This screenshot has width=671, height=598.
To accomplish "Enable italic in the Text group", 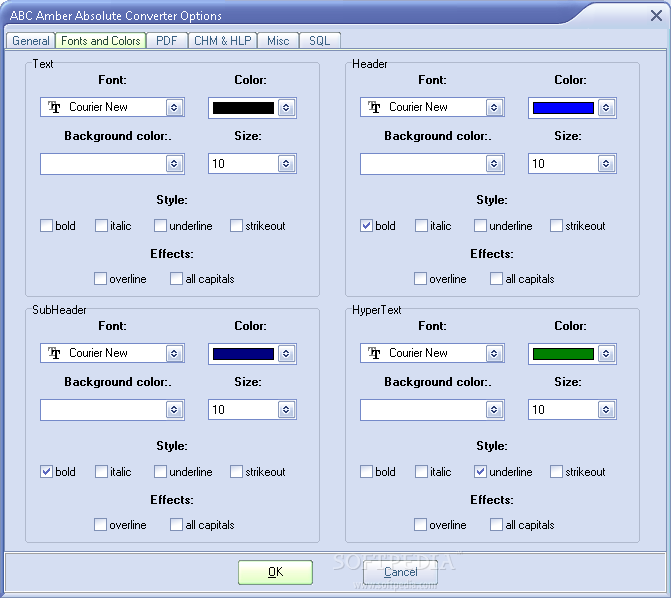I will point(101,226).
